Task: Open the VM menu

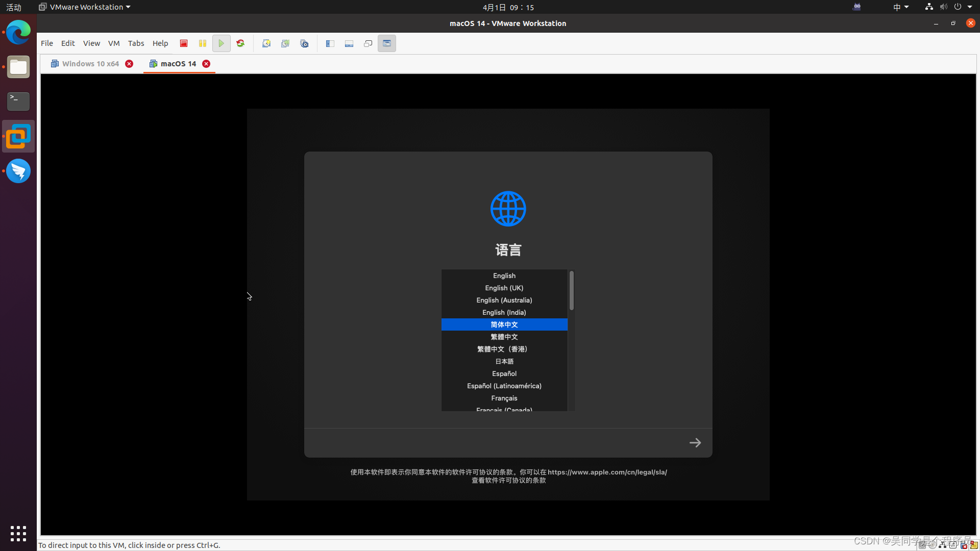Action: click(114, 43)
